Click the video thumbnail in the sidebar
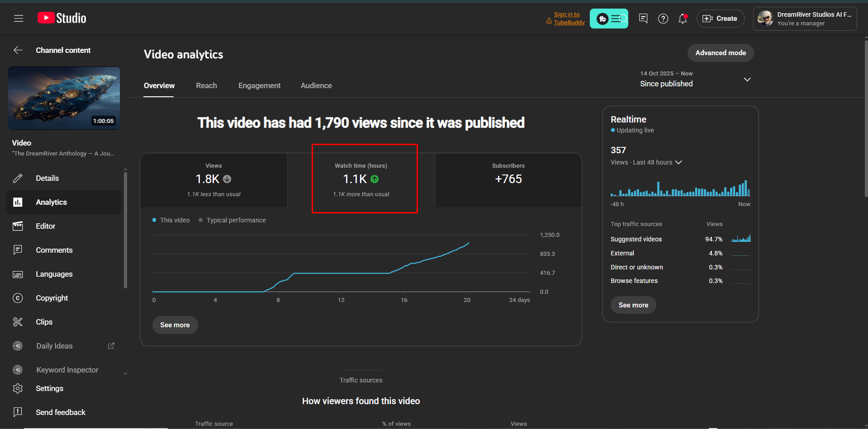868x429 pixels. click(x=64, y=98)
